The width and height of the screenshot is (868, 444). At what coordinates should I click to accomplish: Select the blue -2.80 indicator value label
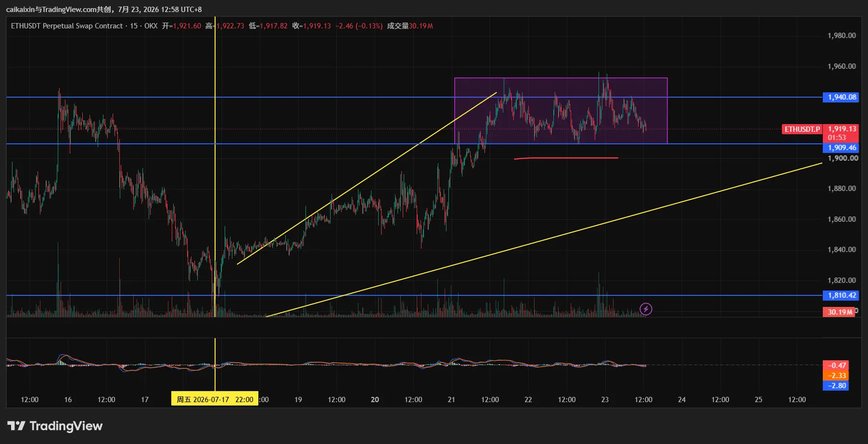836,386
